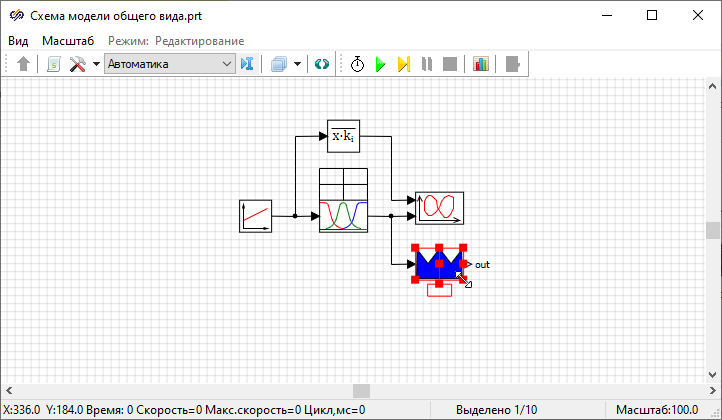Open the bar chart graphs icon

[481, 64]
